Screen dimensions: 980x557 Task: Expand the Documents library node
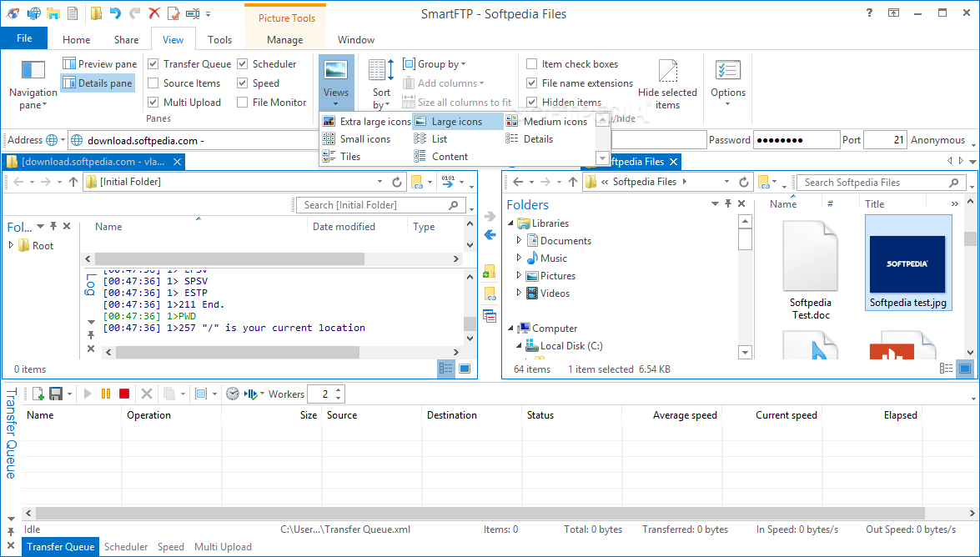[x=519, y=240]
